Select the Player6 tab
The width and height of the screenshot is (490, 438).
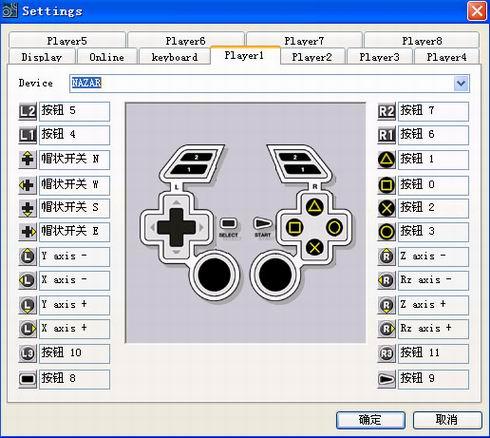[x=186, y=40]
